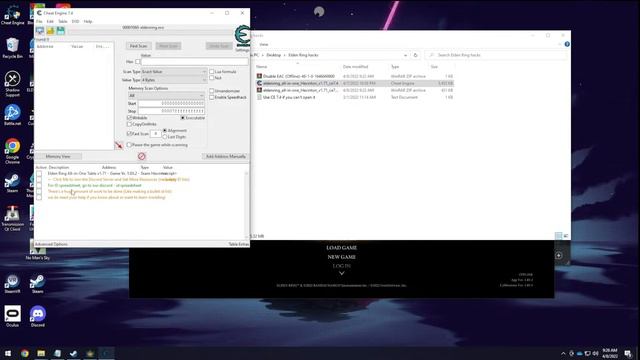
Task: Click the Memory View button
Action: pyautogui.click(x=58, y=156)
